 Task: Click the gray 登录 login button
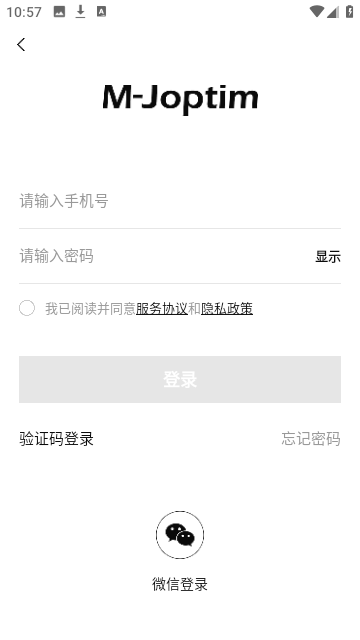pos(180,380)
